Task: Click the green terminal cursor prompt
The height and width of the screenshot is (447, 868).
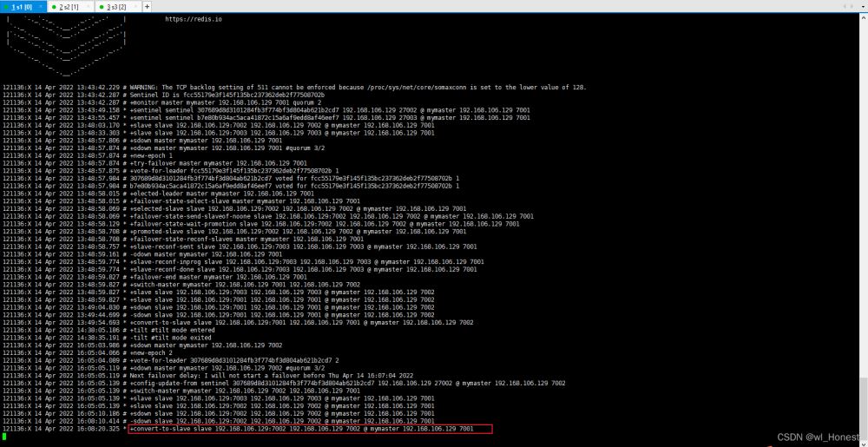Action: click(x=3, y=437)
